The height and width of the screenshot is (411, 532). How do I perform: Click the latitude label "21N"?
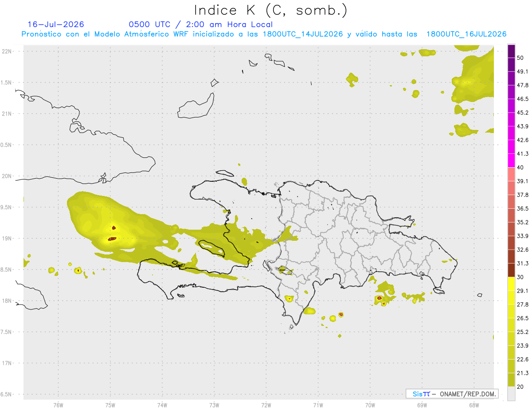[7, 114]
